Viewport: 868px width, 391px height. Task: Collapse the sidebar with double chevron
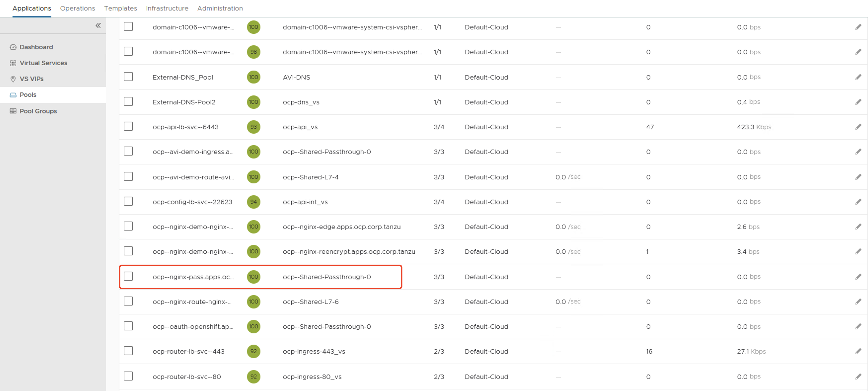(98, 25)
